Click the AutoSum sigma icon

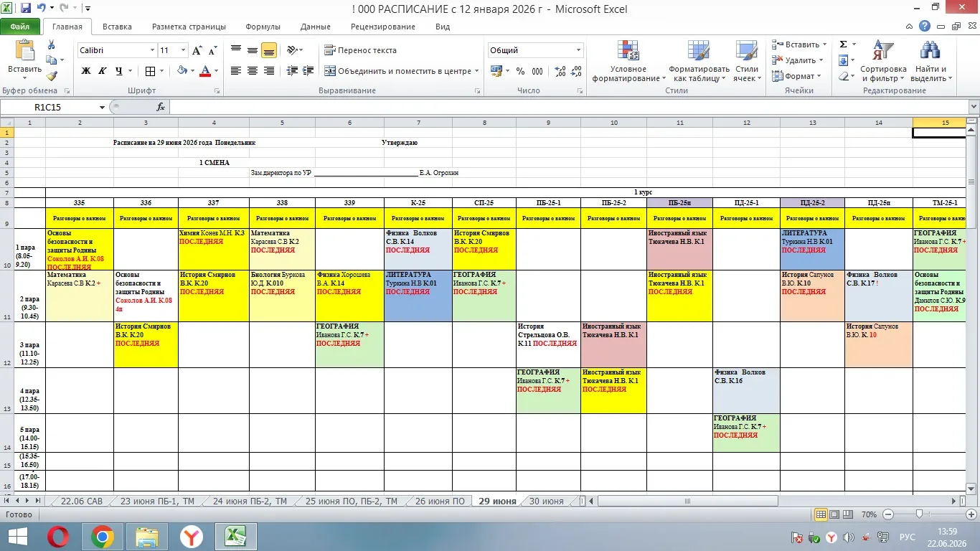tap(844, 44)
